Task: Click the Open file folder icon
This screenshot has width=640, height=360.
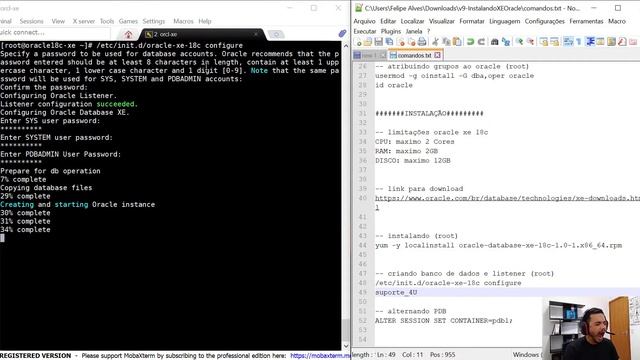Action: (368, 42)
